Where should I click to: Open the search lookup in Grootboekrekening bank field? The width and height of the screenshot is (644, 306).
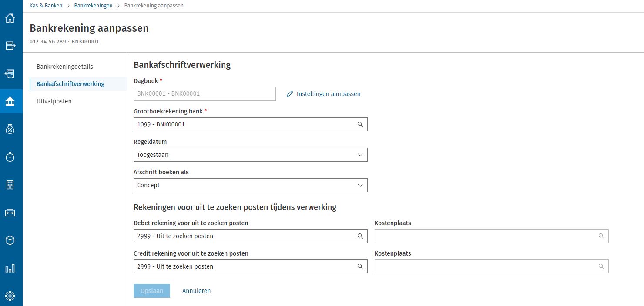coord(360,124)
